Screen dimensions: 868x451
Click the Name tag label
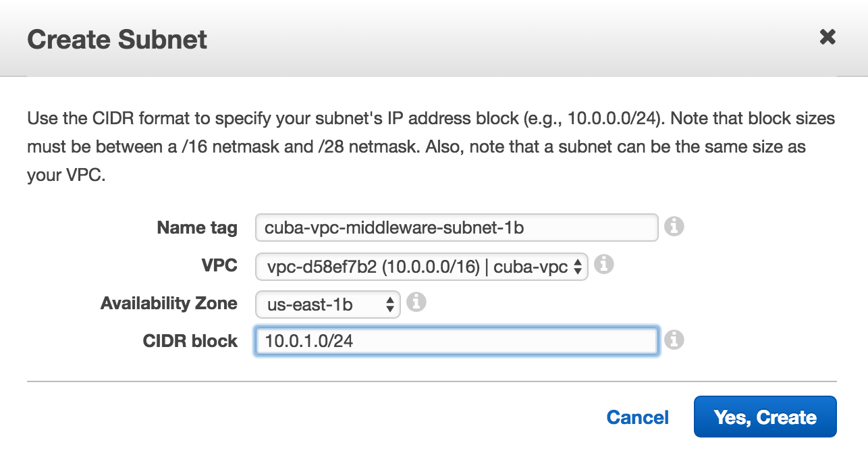197,228
